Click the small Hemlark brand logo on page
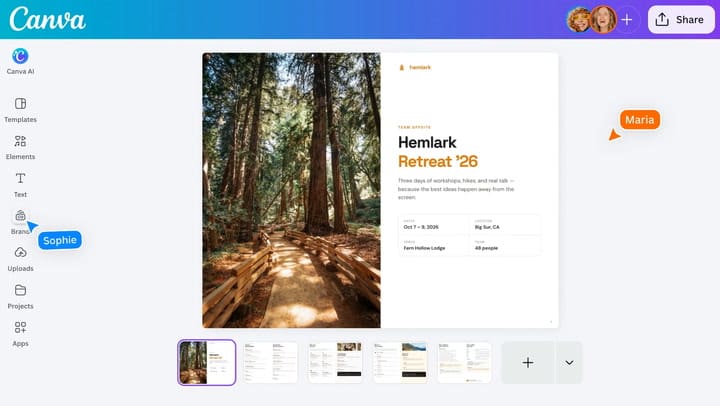720x406 pixels. pyautogui.click(x=415, y=68)
